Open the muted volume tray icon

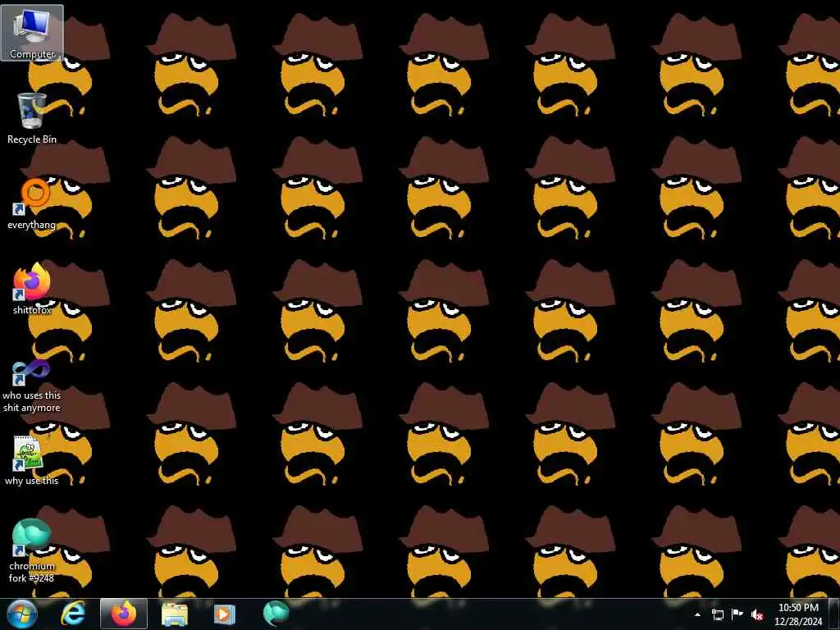757,614
